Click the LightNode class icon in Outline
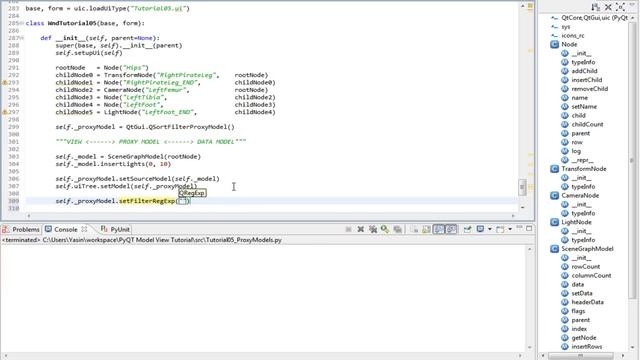The image size is (640, 360). point(554,222)
